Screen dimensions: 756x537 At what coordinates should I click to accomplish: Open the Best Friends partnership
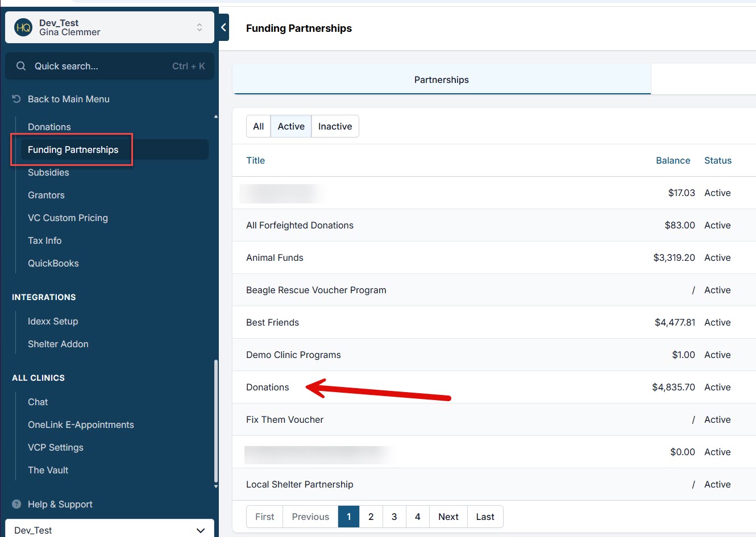[x=272, y=322]
